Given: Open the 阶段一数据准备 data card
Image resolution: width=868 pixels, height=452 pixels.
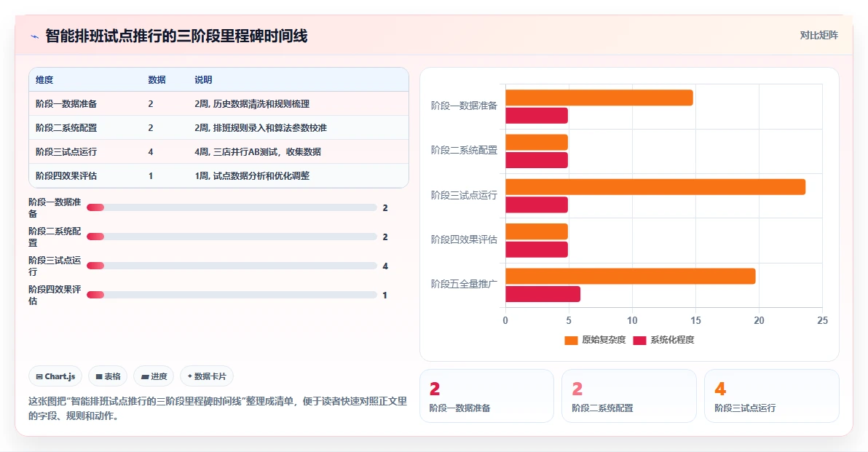Looking at the screenshot, I should click(486, 396).
